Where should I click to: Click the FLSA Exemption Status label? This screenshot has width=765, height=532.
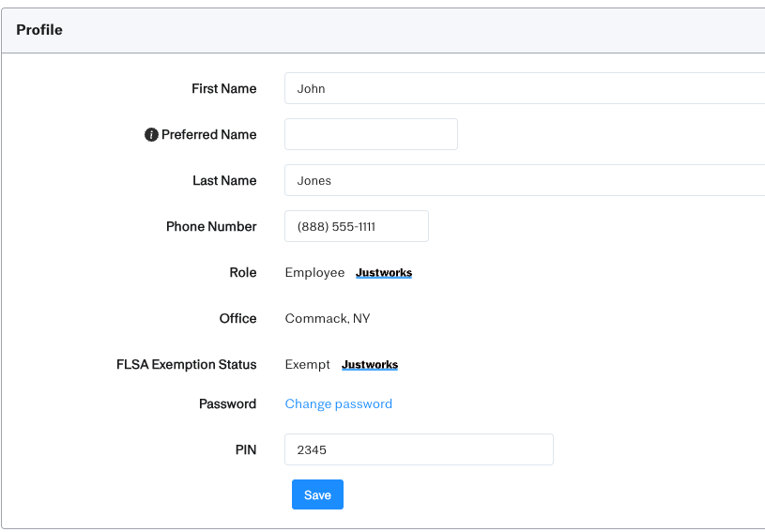coord(186,365)
